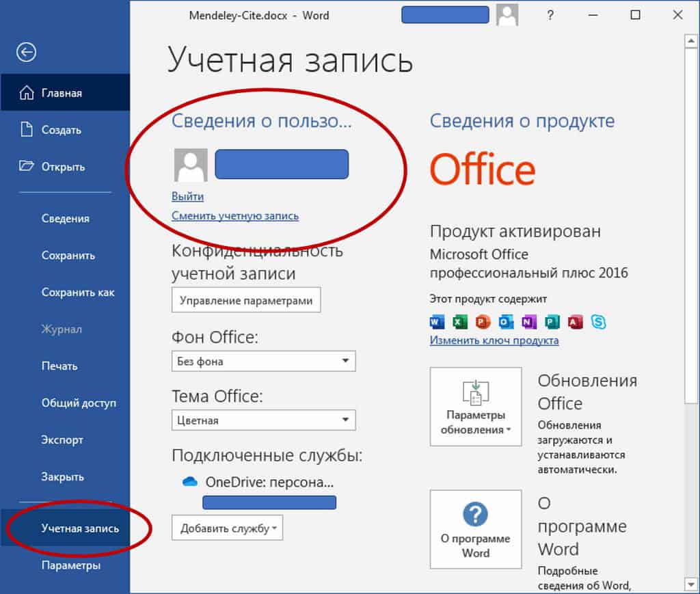Click the OneNote icon in product contents
The image size is (700, 594).
(529, 322)
